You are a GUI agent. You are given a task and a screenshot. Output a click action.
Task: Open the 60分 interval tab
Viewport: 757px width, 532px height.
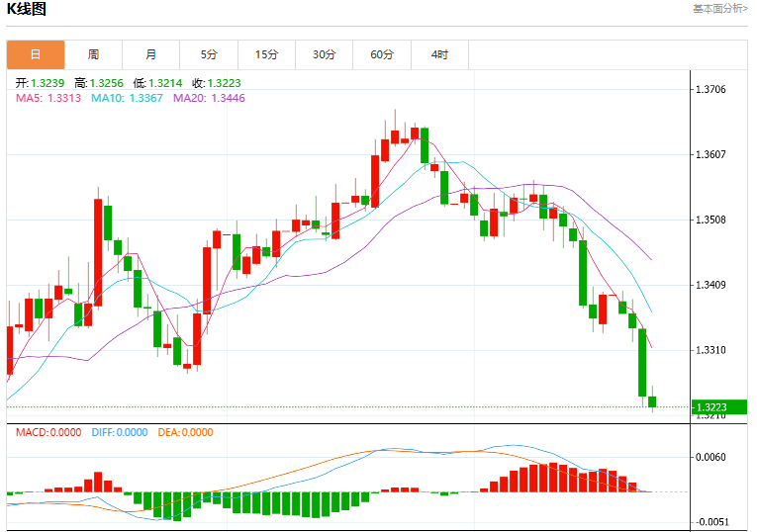(x=382, y=54)
